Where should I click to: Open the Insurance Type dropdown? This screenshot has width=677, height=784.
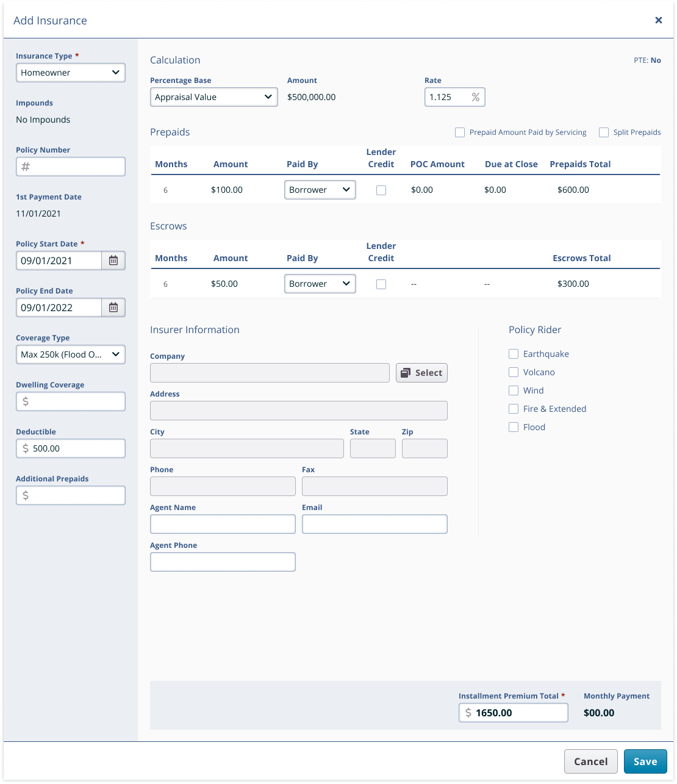[x=71, y=73]
